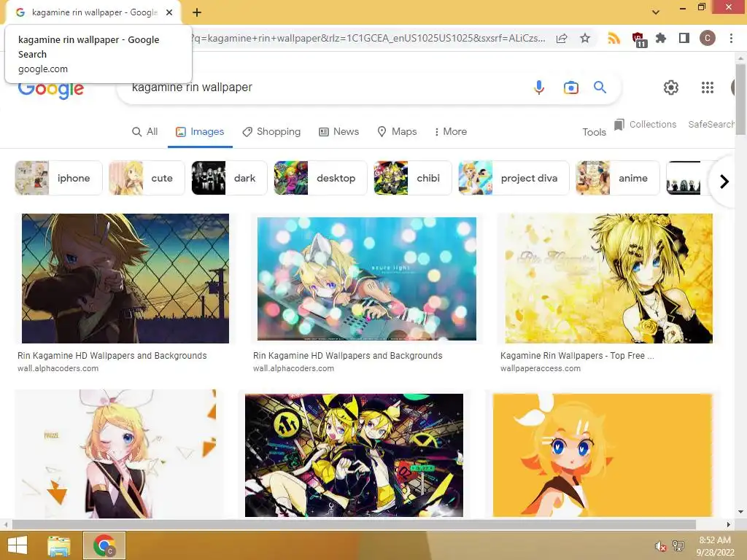Open the Google apps grid
The image size is (747, 560).
point(708,87)
